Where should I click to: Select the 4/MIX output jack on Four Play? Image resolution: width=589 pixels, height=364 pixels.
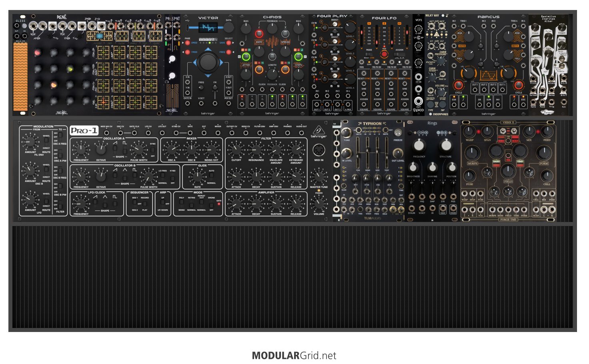point(348,105)
